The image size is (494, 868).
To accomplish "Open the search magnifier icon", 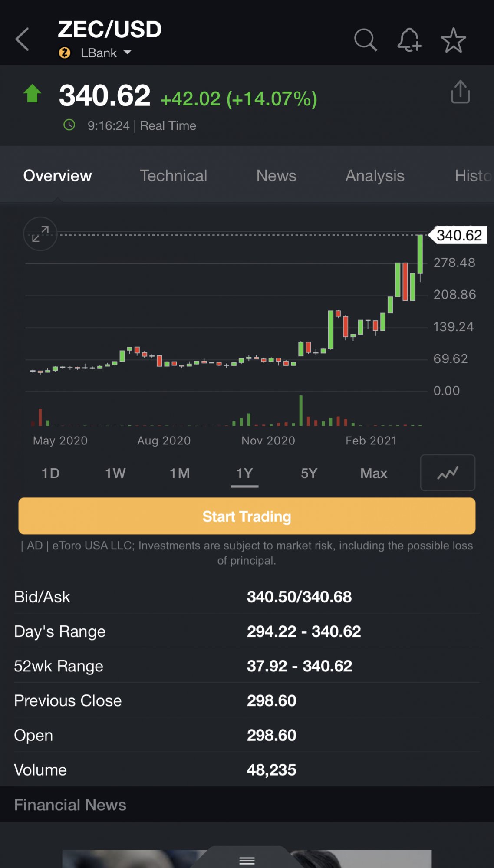I will (x=365, y=40).
